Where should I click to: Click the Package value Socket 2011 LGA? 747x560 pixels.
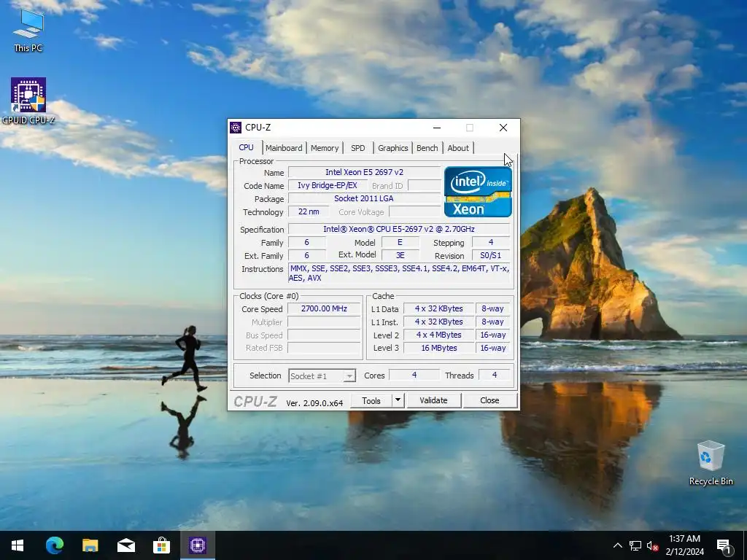[x=365, y=198]
